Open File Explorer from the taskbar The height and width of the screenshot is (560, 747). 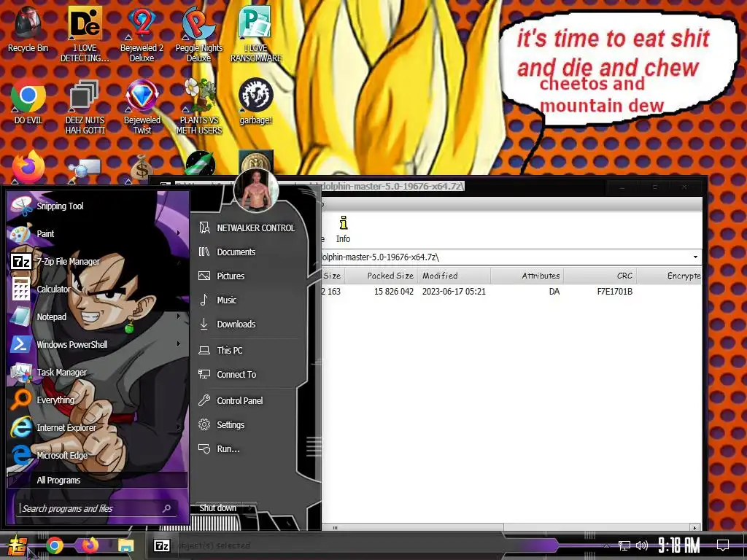[x=125, y=545]
